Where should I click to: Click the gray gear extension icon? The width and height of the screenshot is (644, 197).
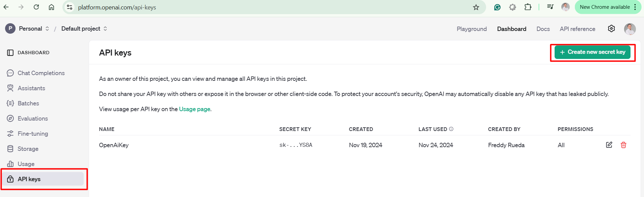coord(512,7)
